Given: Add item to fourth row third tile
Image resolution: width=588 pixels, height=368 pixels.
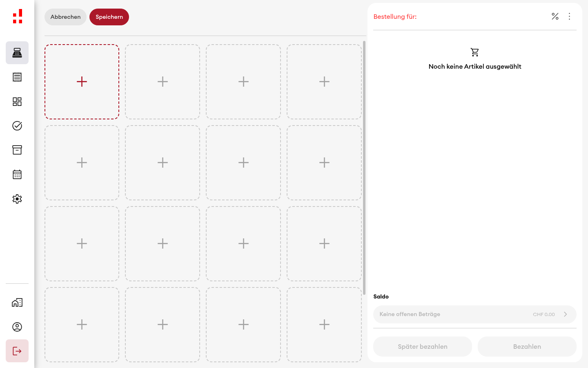Looking at the screenshot, I should (243, 325).
